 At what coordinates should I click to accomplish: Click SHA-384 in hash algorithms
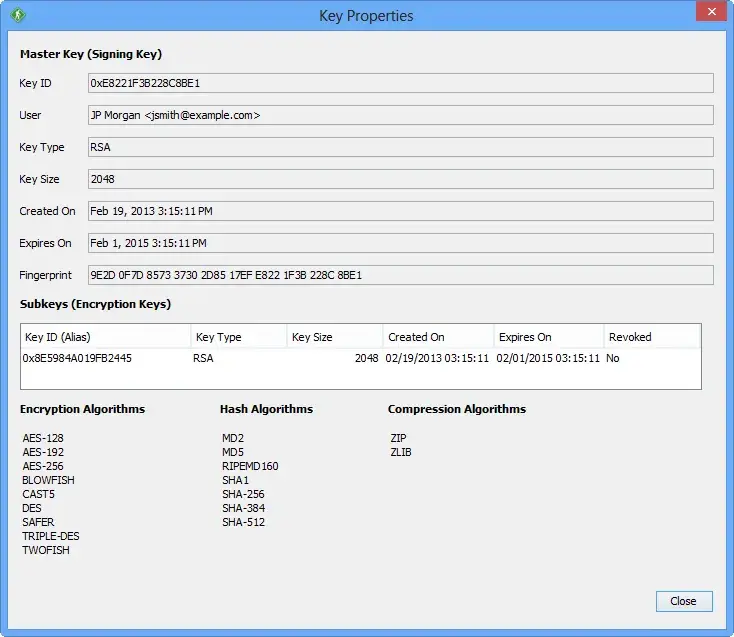pos(243,508)
